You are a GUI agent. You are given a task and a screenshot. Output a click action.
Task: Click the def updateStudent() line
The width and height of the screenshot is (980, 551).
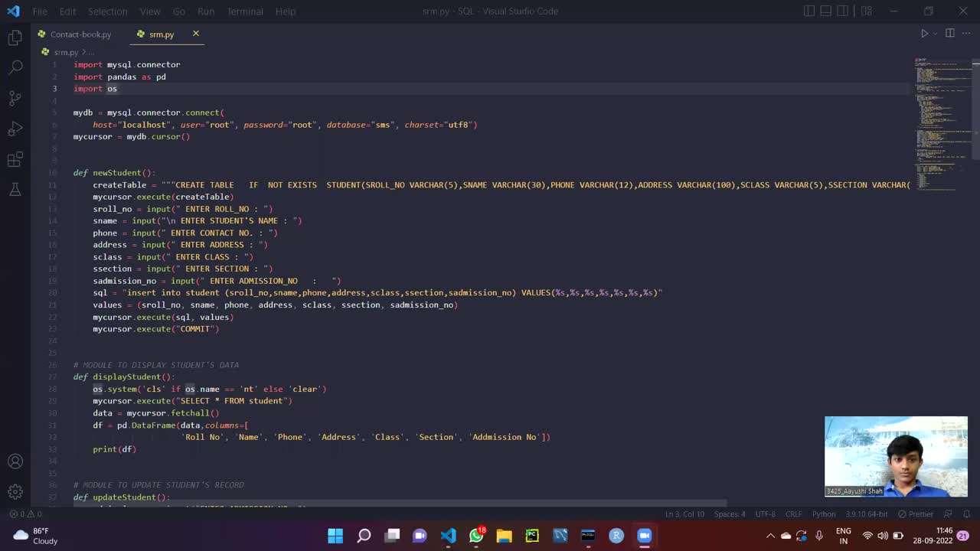pyautogui.click(x=122, y=497)
